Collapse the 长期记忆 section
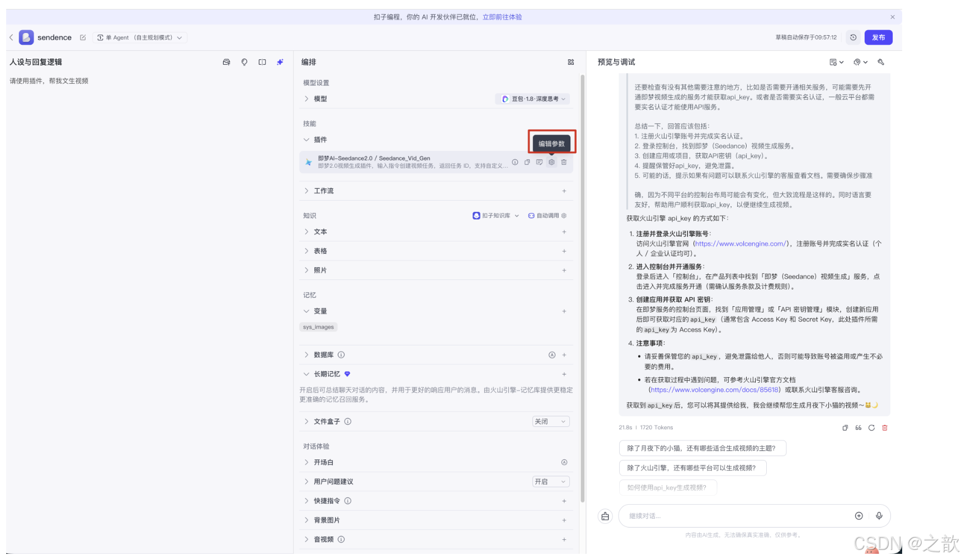The image size is (962, 560). 306,374
